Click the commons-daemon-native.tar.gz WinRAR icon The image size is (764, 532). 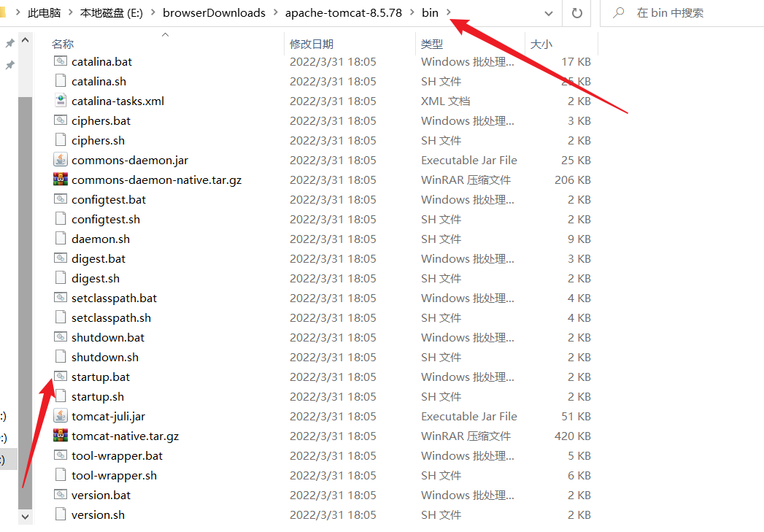point(61,180)
